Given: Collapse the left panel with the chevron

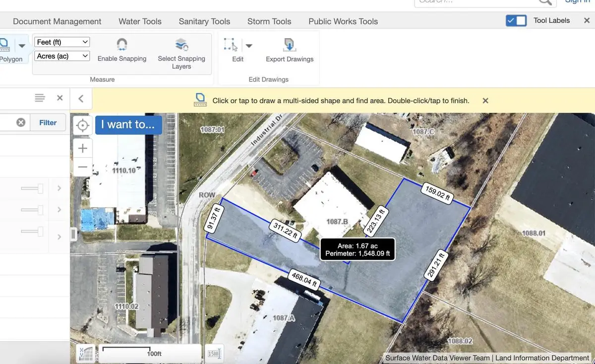Looking at the screenshot, I should tap(81, 98).
